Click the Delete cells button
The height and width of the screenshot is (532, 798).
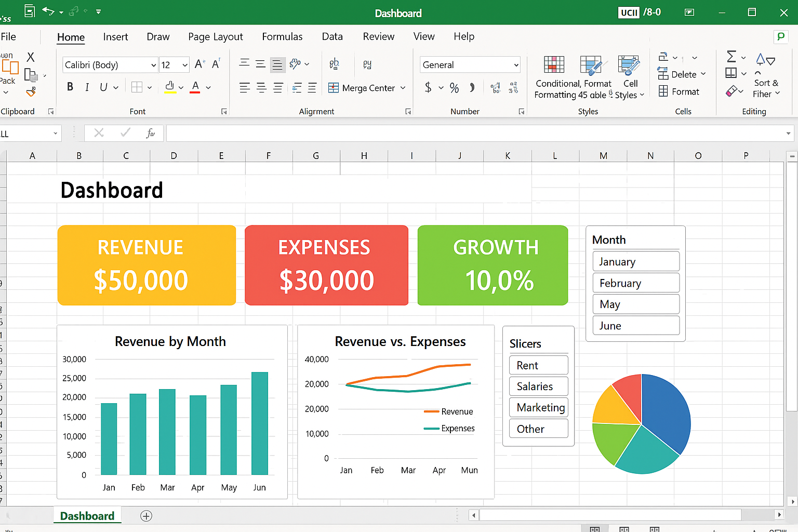click(x=683, y=74)
